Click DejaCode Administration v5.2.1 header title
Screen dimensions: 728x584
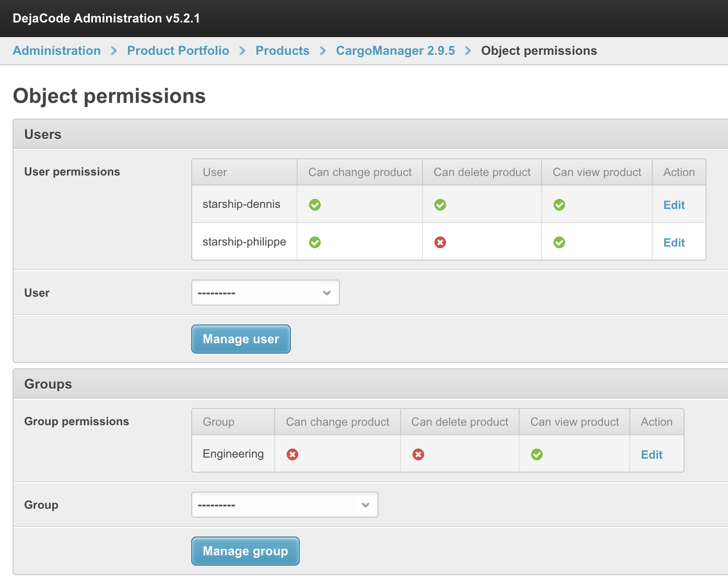(106, 18)
